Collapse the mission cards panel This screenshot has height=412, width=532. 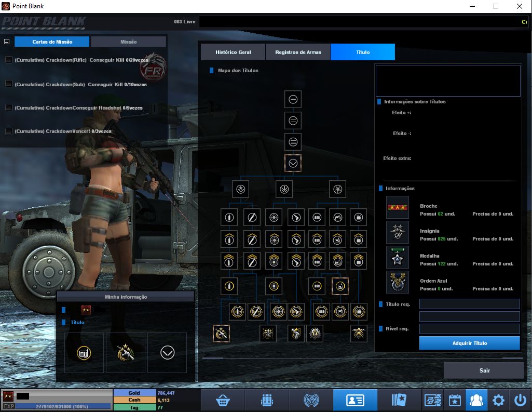click(x=6, y=42)
